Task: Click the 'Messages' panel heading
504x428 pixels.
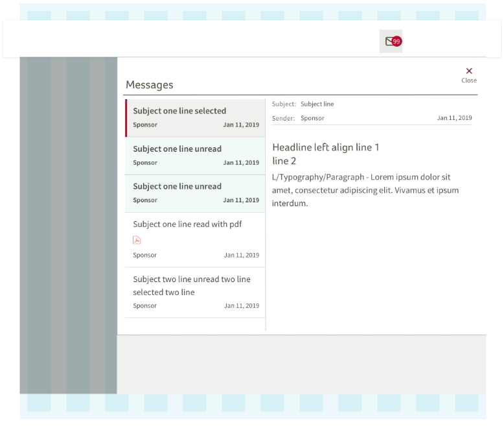Action: pos(150,85)
